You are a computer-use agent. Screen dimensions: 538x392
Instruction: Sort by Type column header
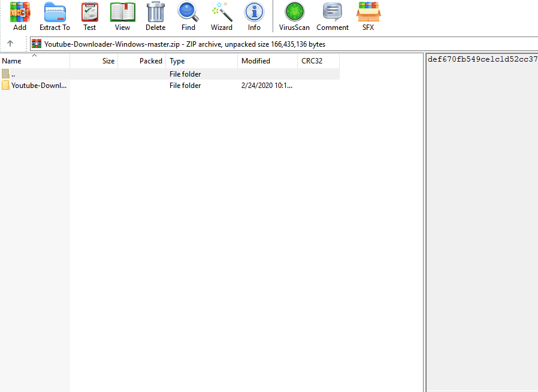tap(202, 61)
